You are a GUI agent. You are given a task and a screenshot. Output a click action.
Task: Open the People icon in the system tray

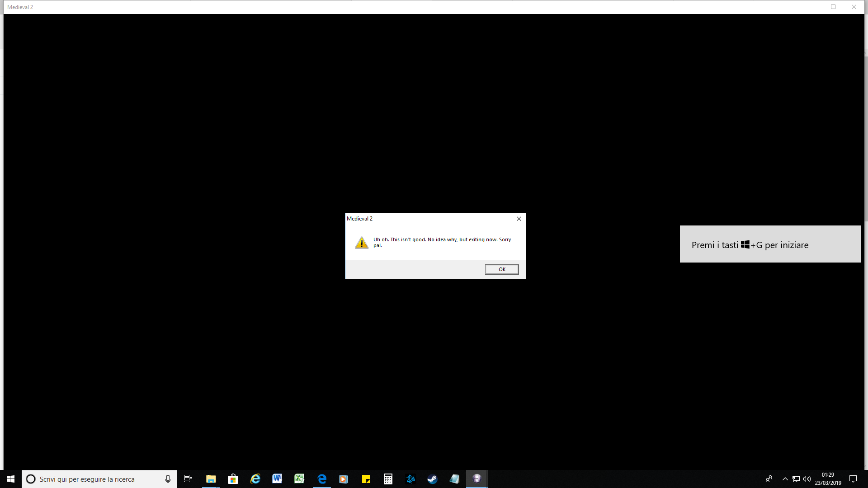[x=769, y=479]
